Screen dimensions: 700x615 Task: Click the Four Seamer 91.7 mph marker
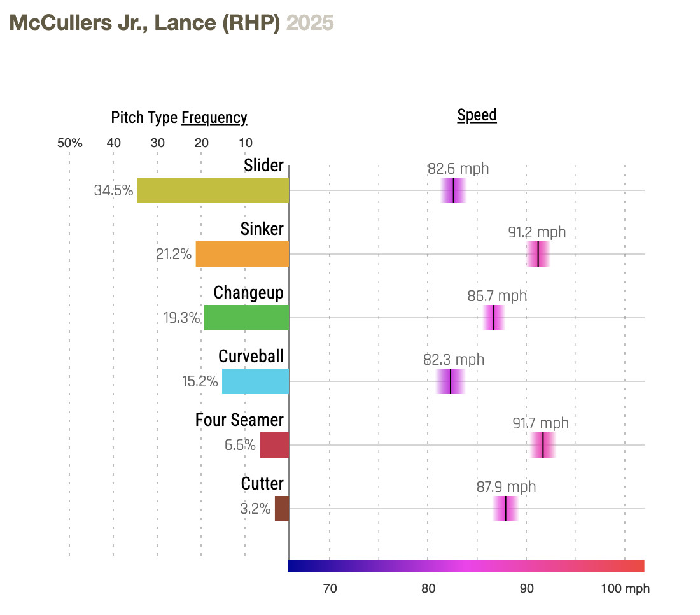[543, 445]
